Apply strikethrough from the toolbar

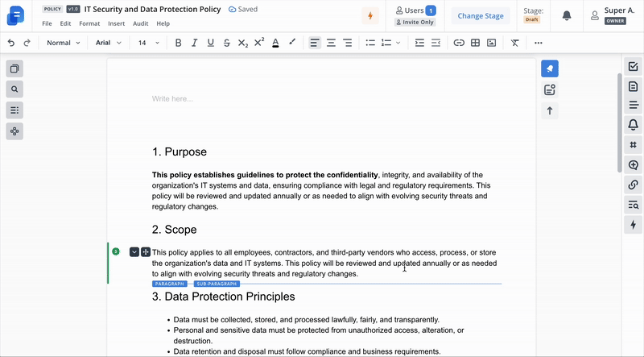click(x=226, y=43)
